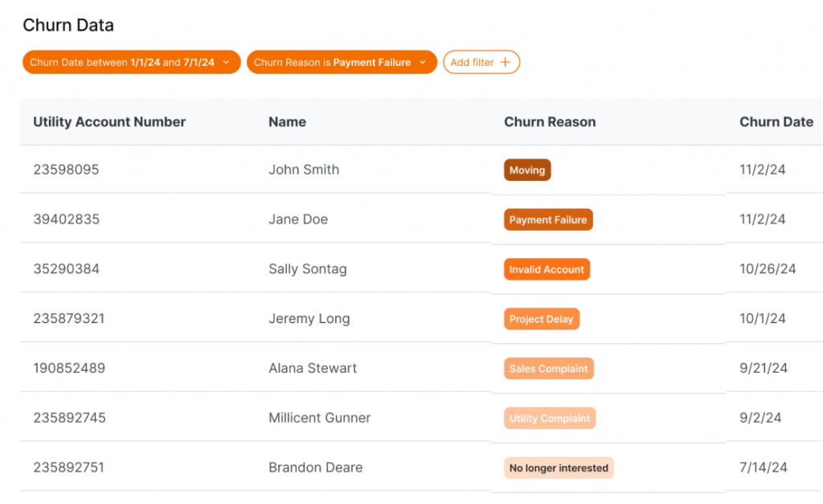Choose the Project Delay badge

541,319
